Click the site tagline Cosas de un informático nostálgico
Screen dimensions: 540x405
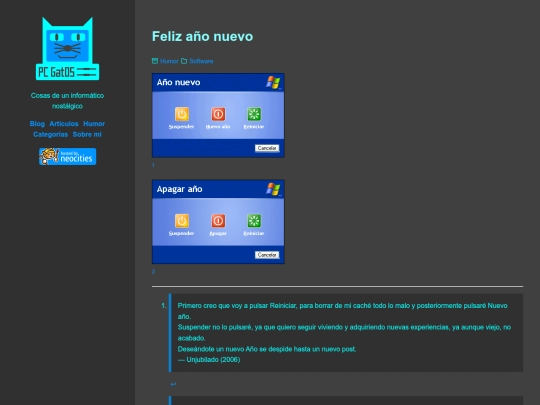(x=68, y=101)
